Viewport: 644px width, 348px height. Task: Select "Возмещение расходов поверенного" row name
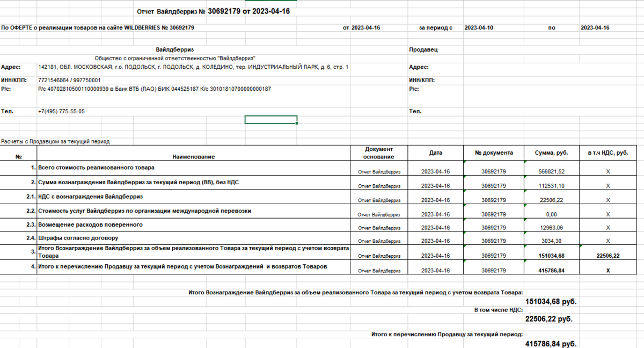coord(90,224)
